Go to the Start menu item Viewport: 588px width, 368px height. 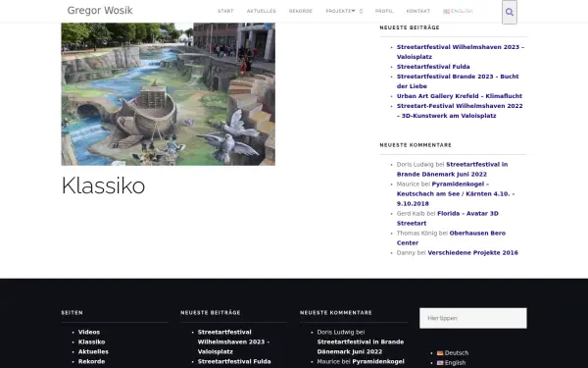click(225, 11)
